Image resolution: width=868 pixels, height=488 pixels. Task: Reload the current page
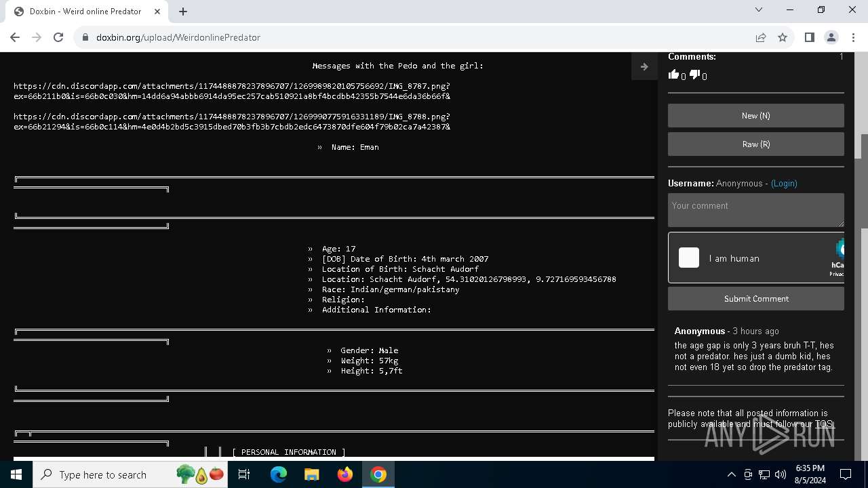coord(58,37)
